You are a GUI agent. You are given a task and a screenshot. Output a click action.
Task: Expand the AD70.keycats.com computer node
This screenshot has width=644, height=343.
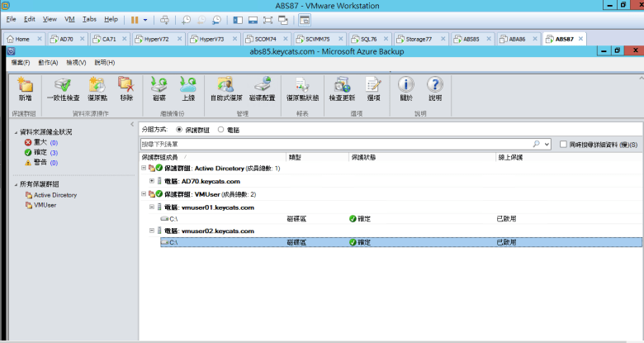(x=152, y=181)
